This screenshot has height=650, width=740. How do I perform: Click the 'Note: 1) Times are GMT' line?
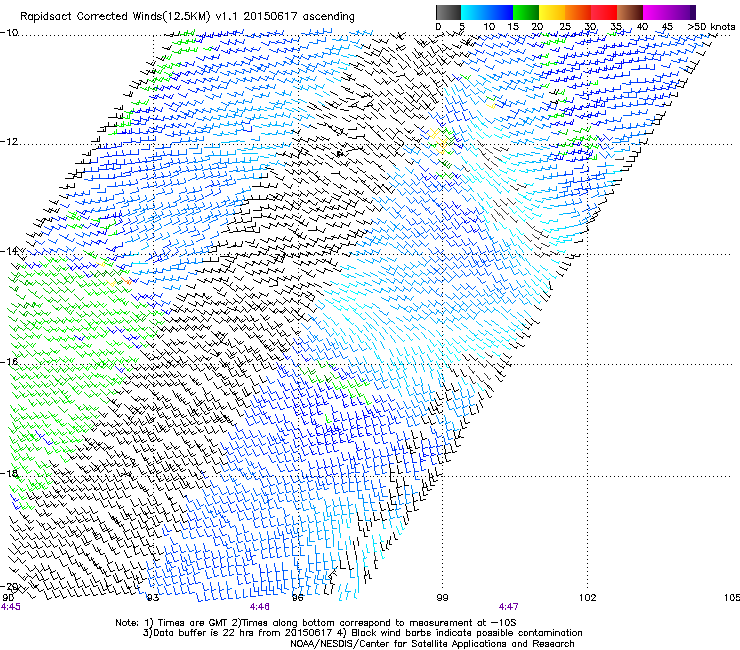click(315, 623)
